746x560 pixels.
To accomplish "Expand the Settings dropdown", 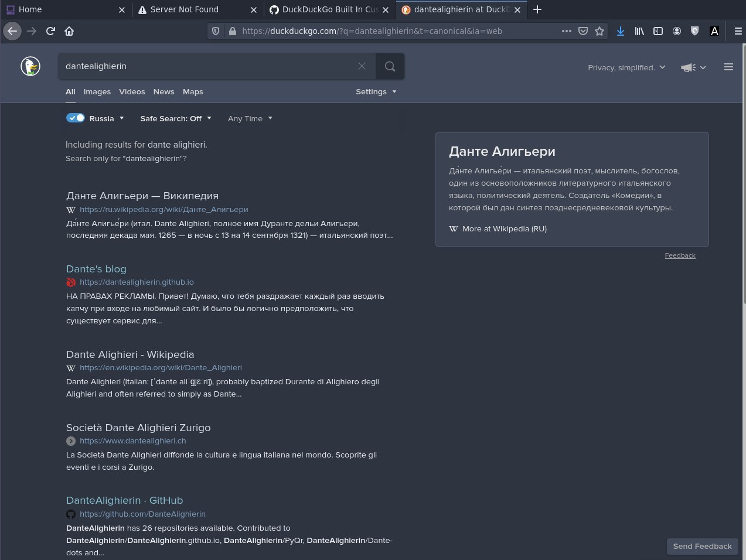I will (x=376, y=92).
